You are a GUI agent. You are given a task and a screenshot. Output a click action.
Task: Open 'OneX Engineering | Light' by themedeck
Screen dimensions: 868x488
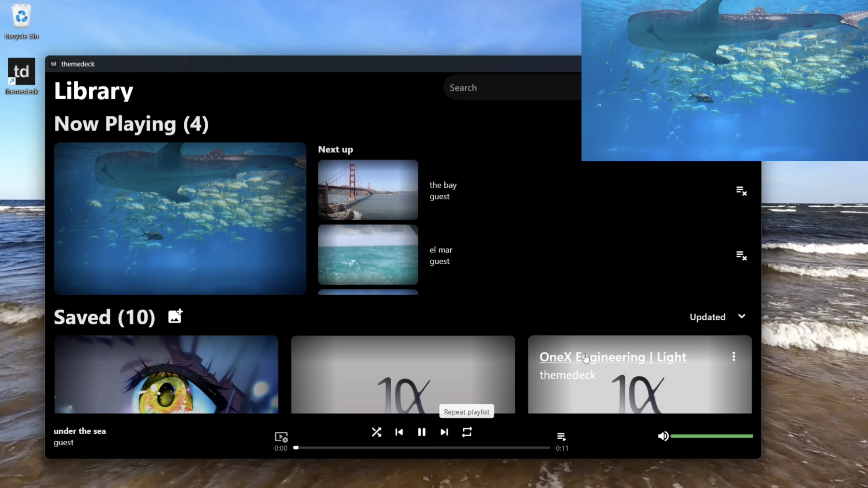613,357
